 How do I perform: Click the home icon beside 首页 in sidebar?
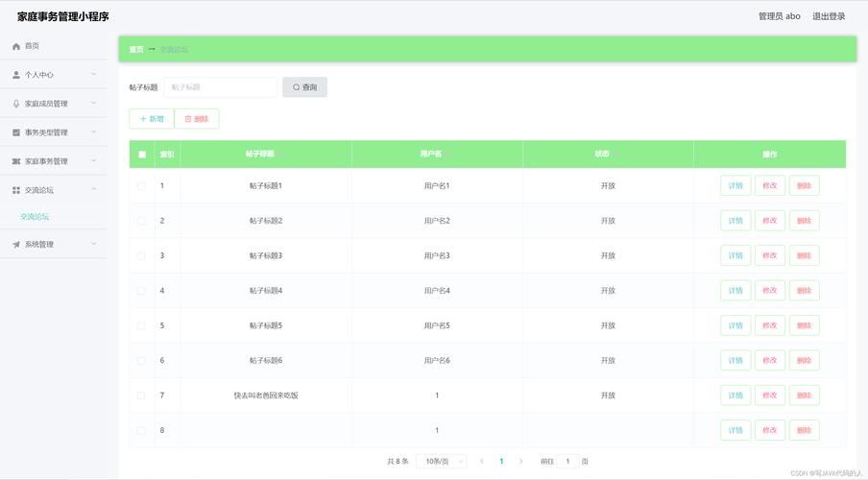16,46
